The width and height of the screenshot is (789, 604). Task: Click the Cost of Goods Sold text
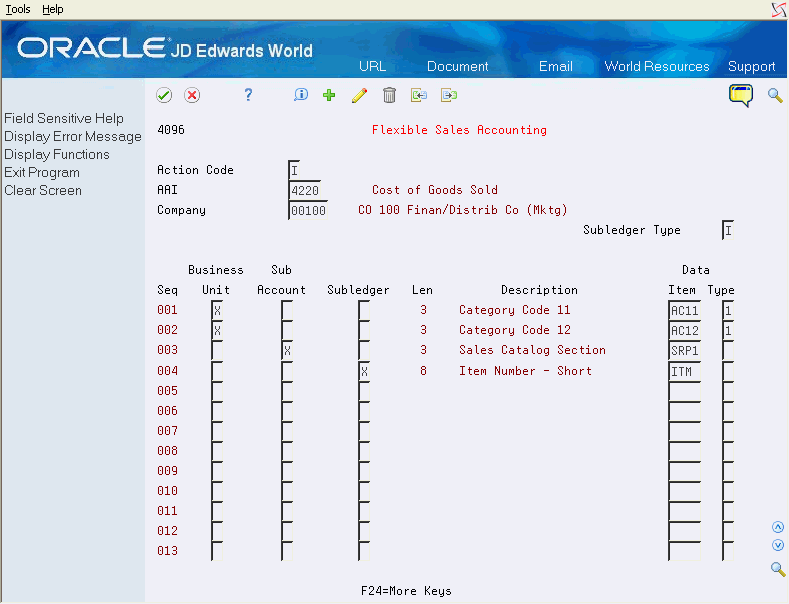[435, 190]
